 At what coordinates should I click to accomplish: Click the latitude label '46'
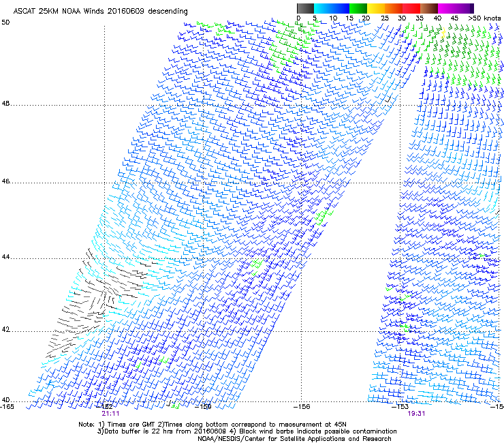tap(5, 181)
